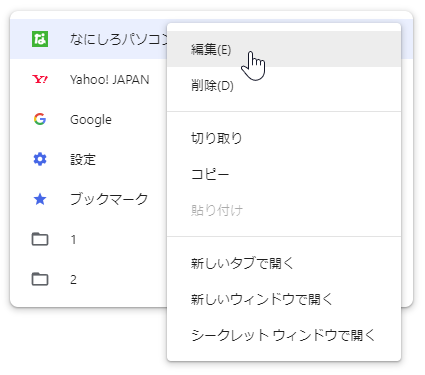
Task: Click the folder icon named 1
Action: pos(40,239)
